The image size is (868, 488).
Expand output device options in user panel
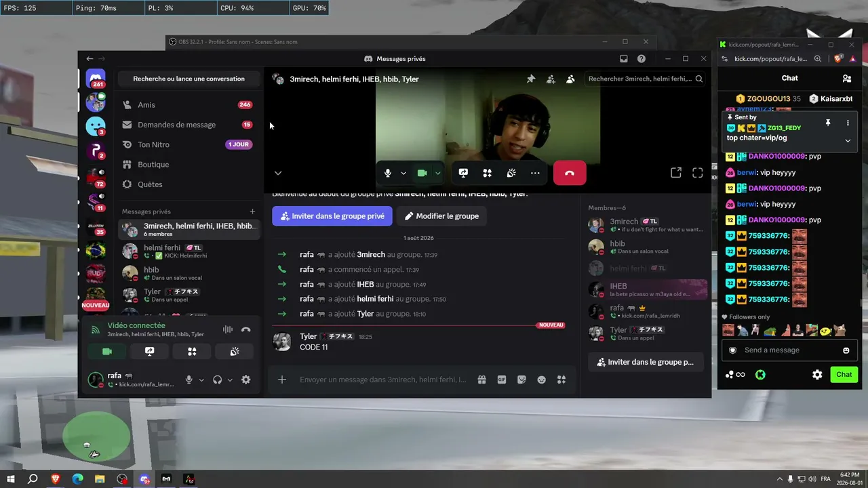(x=230, y=380)
